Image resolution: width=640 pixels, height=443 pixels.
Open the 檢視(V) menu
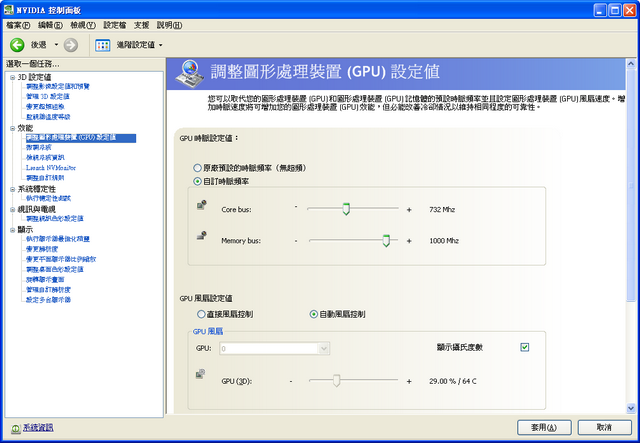tap(83, 25)
